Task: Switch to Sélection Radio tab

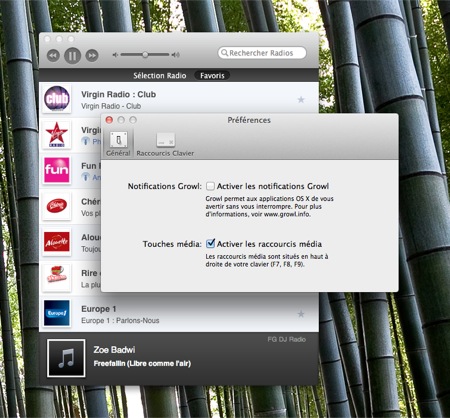Action: 160,76
